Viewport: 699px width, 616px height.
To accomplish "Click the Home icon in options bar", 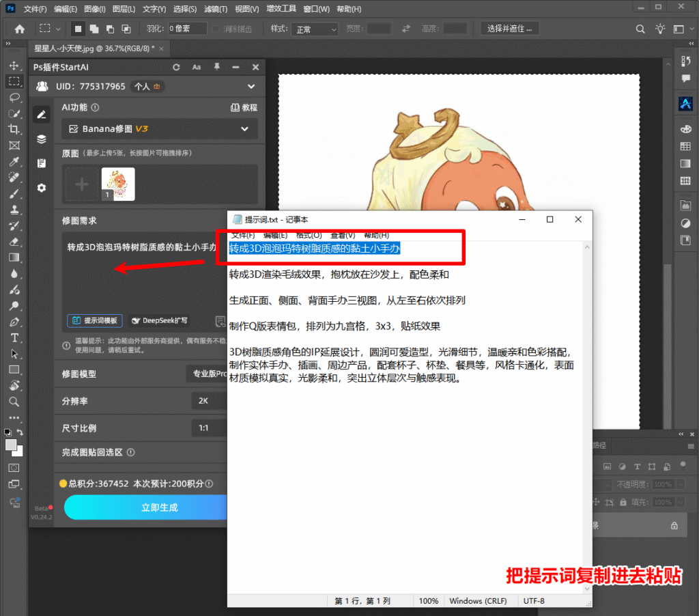I will pyautogui.click(x=20, y=29).
